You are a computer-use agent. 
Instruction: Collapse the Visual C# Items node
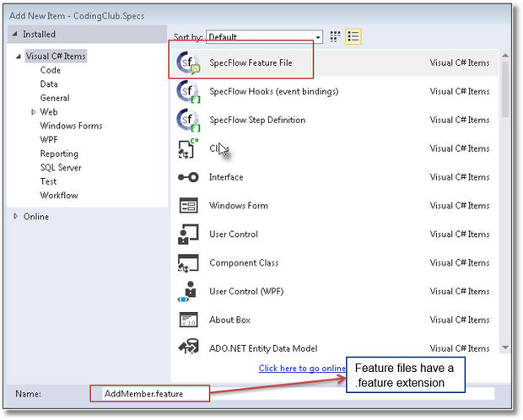click(19, 57)
